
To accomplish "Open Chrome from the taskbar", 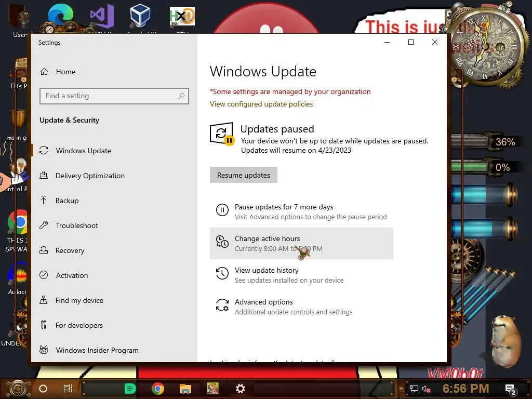I will (158, 389).
